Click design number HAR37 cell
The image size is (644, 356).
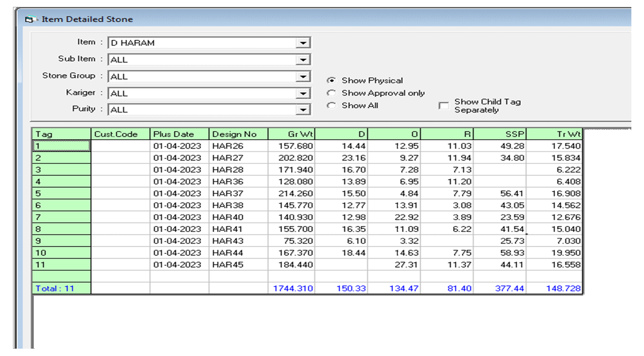pyautogui.click(x=239, y=193)
